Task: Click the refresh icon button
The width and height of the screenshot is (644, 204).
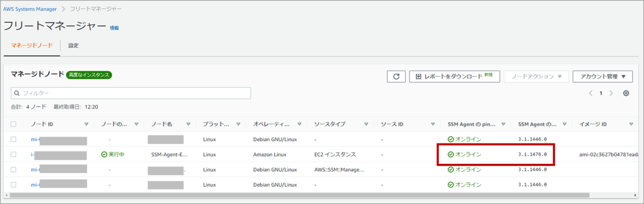Action: coord(396,77)
